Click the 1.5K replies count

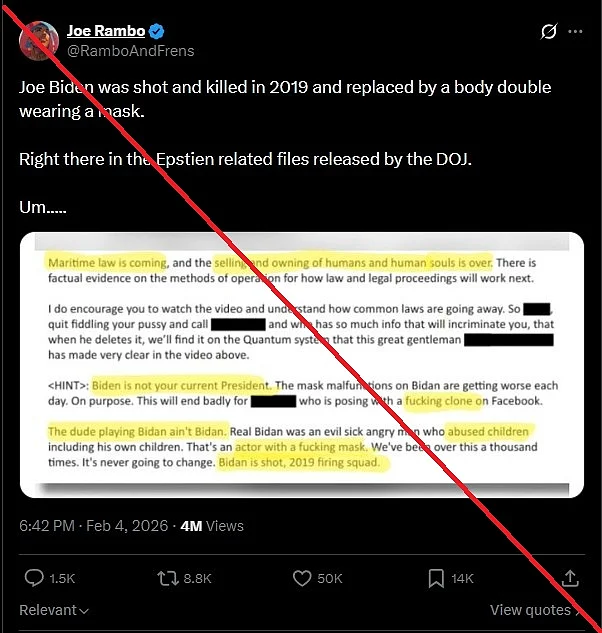click(62, 579)
